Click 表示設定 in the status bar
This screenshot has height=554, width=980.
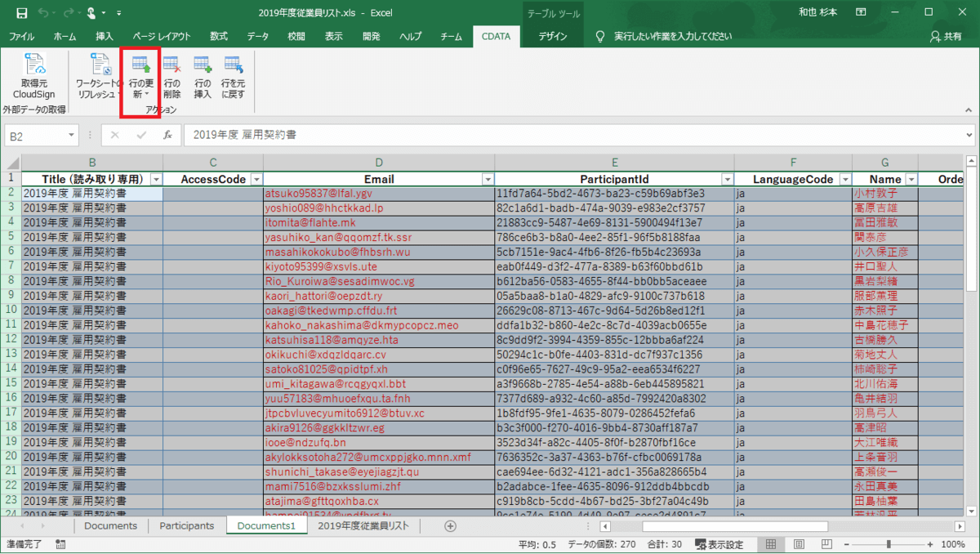[719, 544]
